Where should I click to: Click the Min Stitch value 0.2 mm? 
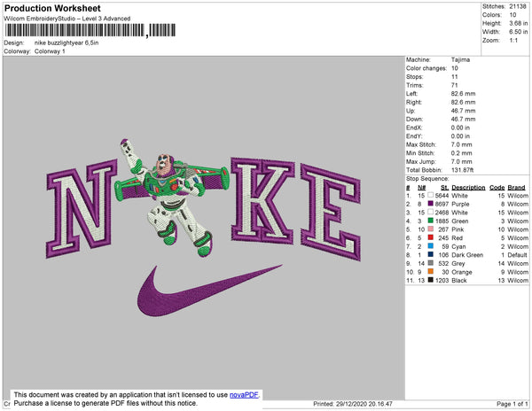pos(461,153)
